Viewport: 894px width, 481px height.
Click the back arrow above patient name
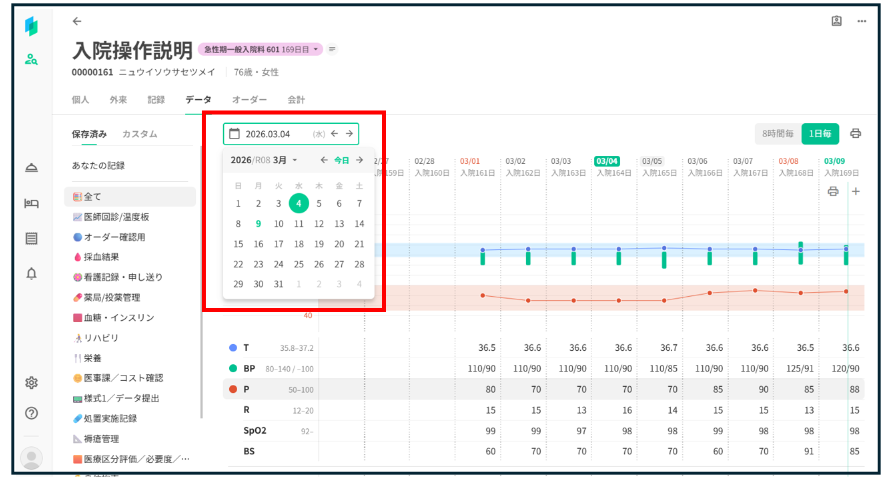coord(78,21)
